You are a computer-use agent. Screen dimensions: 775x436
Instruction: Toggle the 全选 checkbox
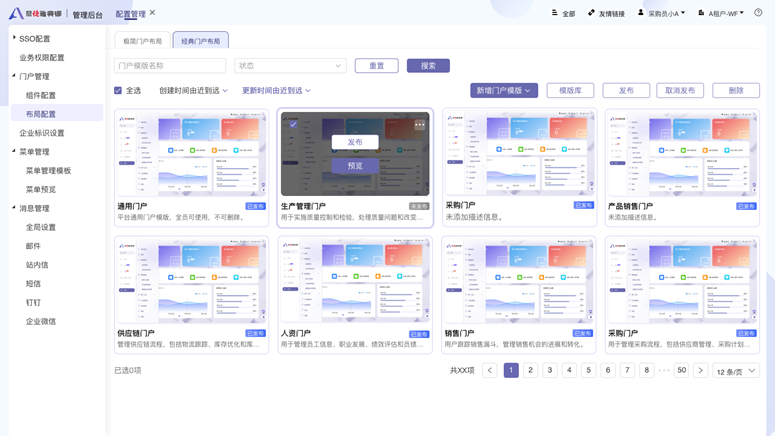[x=118, y=90]
